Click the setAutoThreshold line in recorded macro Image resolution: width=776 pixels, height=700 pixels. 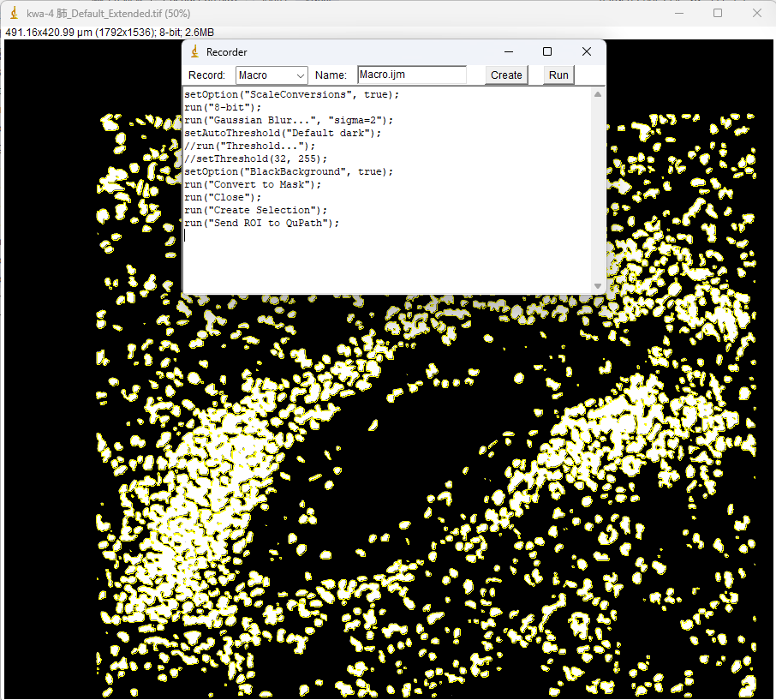point(283,134)
